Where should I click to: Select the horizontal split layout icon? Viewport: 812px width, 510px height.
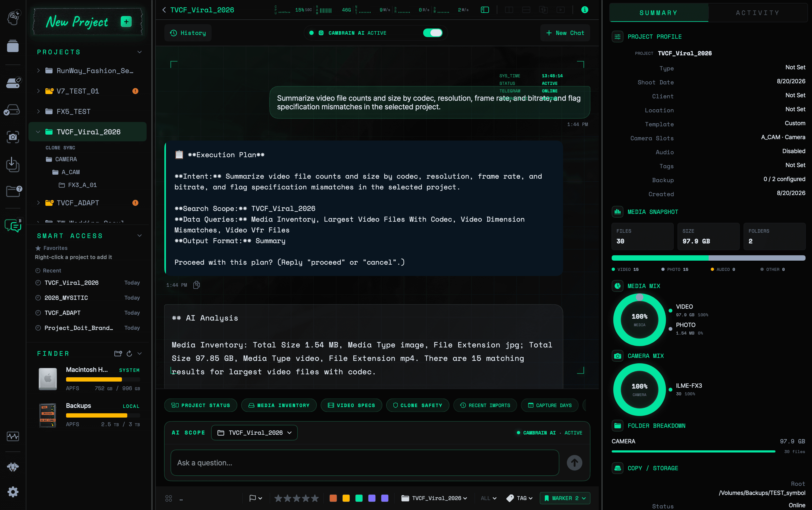point(526,10)
